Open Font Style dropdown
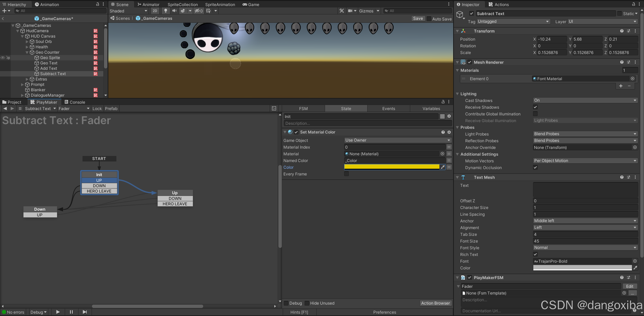The width and height of the screenshot is (644, 316). [x=585, y=248]
